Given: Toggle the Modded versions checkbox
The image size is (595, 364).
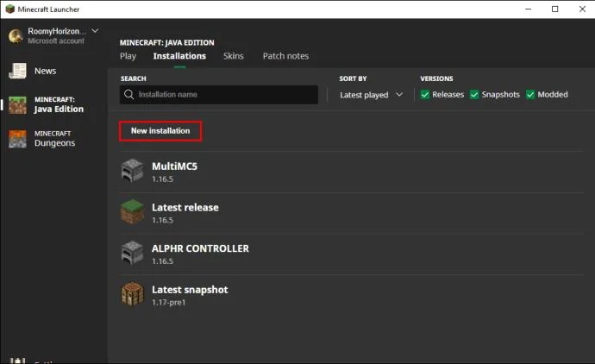Looking at the screenshot, I should point(530,95).
